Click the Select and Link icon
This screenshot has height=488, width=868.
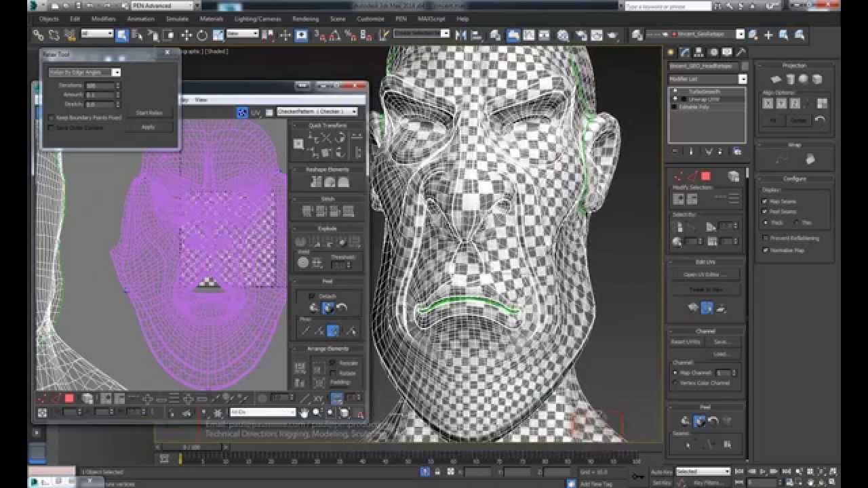[39, 35]
